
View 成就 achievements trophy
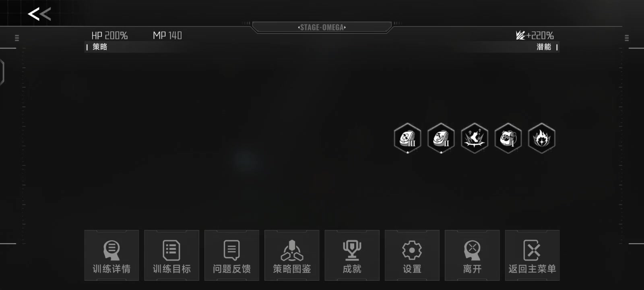(x=352, y=255)
